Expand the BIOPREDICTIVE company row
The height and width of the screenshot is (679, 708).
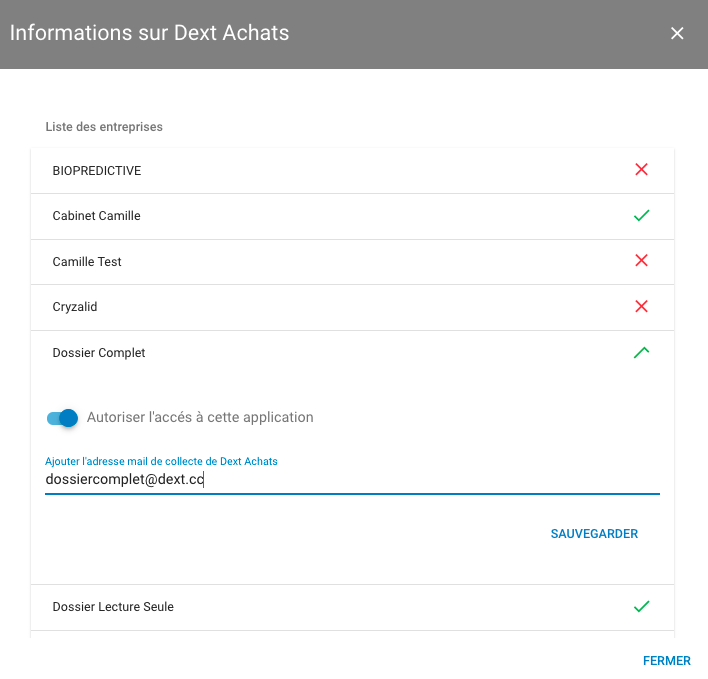[x=352, y=171]
